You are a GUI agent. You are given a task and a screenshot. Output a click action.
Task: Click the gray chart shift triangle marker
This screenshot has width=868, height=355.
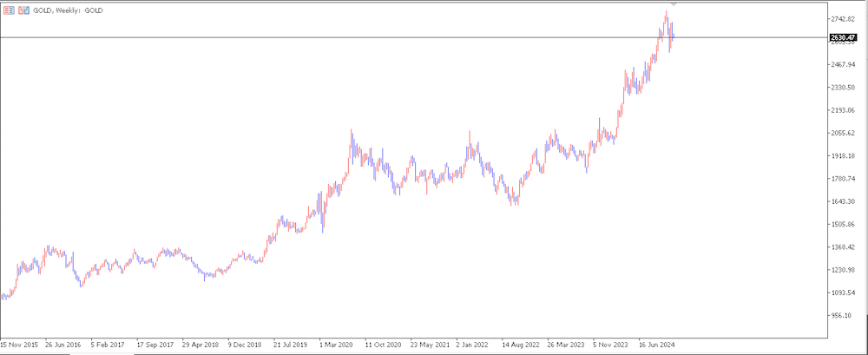pos(674,5)
